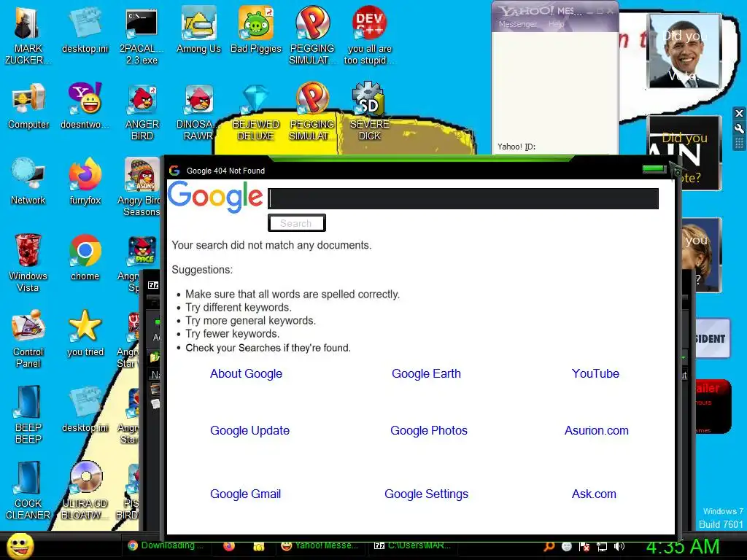This screenshot has width=747, height=560.
Task: Open the COCK CLEANER desktop icon
Action: pos(28,490)
